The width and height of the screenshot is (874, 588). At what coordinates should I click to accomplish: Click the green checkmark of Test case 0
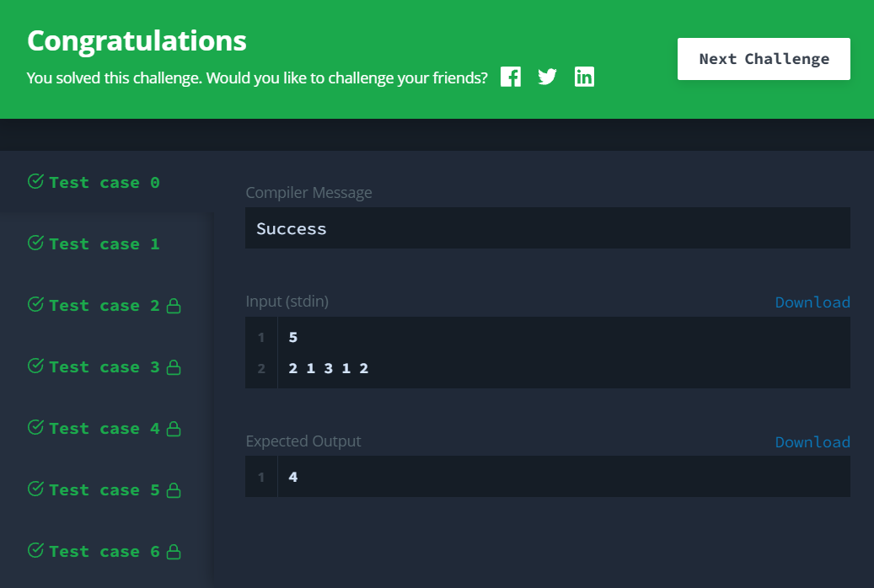pyautogui.click(x=35, y=181)
